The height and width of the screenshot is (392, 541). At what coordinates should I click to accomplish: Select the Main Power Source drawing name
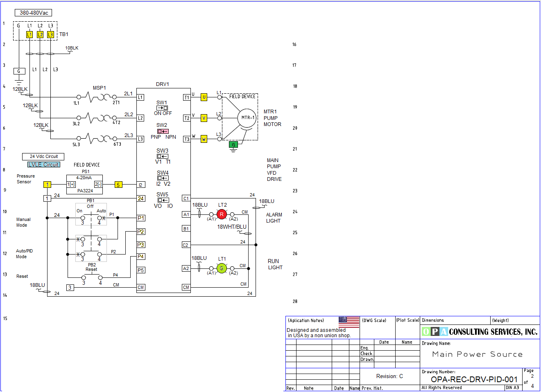point(477,354)
